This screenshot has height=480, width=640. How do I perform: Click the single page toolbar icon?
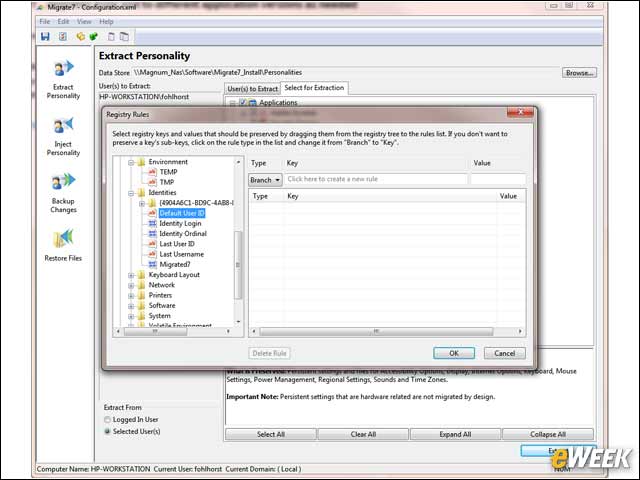pos(111,36)
